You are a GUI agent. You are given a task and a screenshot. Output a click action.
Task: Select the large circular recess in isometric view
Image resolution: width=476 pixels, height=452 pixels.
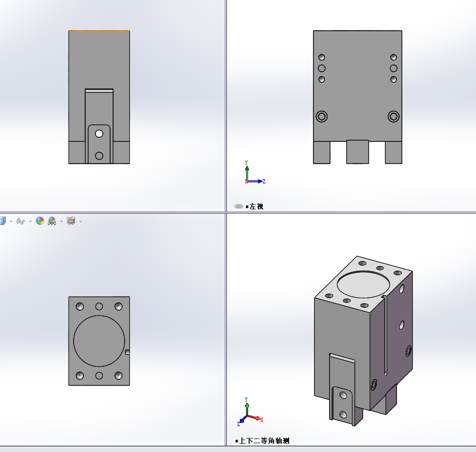pos(363,284)
